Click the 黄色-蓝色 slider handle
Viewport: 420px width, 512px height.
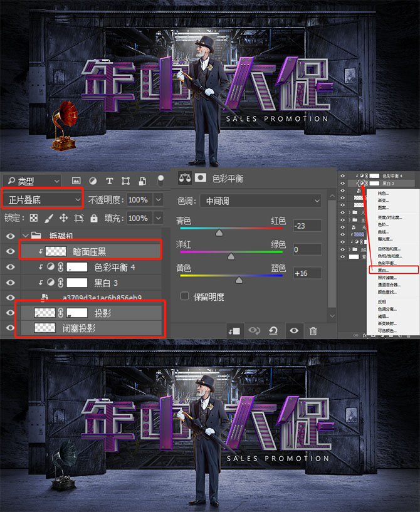[239, 280]
